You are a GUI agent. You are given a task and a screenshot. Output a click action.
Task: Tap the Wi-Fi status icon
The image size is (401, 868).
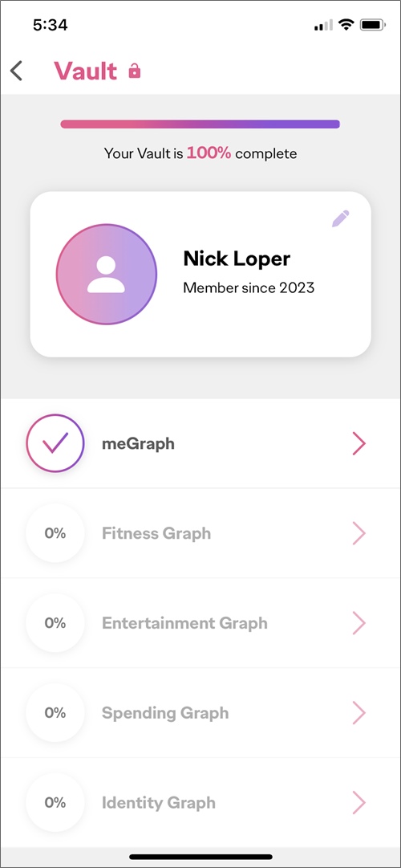coord(346,25)
